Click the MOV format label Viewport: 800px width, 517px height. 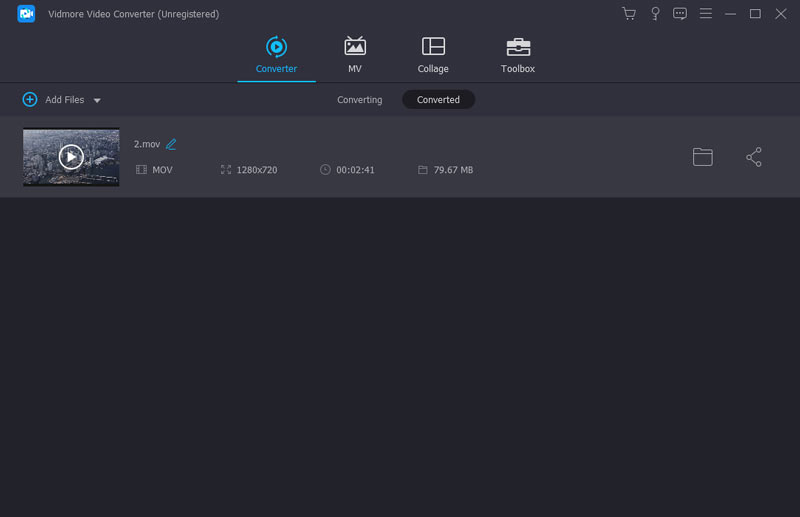click(162, 170)
